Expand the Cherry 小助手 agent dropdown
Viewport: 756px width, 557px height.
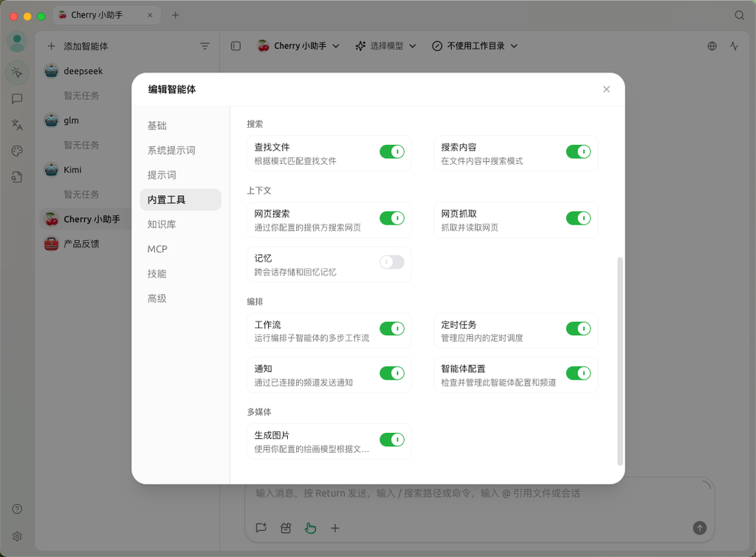(298, 46)
